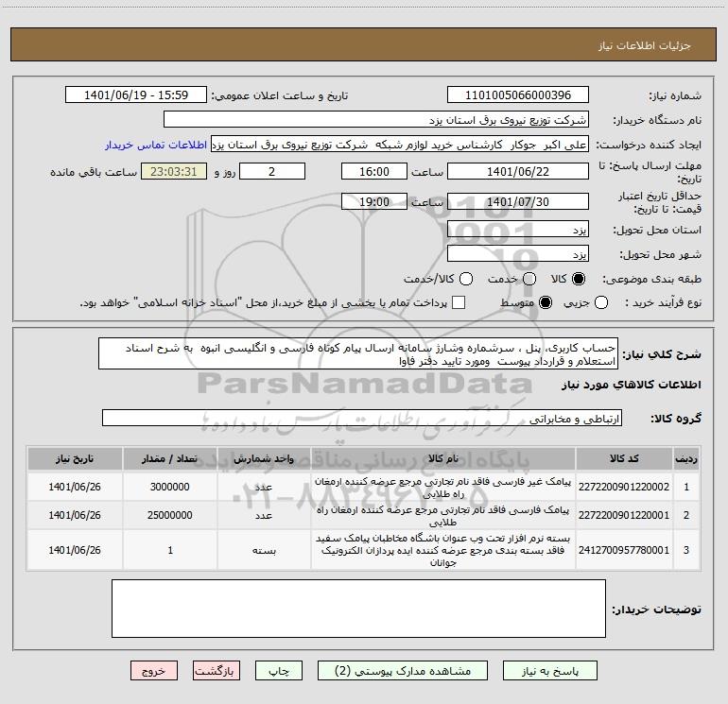728x704 pixels.
Task: Click the validity hour field 19:00
Action: (x=374, y=201)
